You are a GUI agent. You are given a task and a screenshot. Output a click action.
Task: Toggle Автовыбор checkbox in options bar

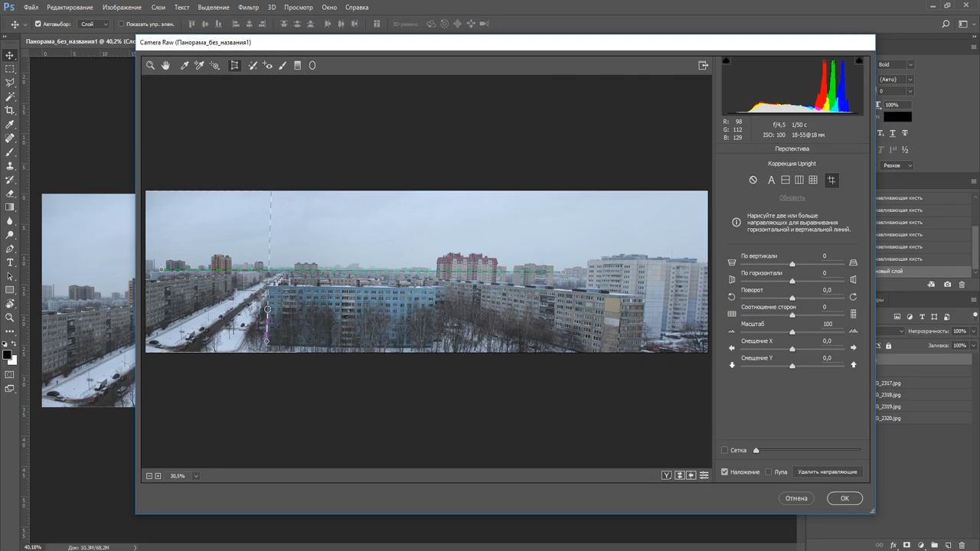tap(38, 24)
